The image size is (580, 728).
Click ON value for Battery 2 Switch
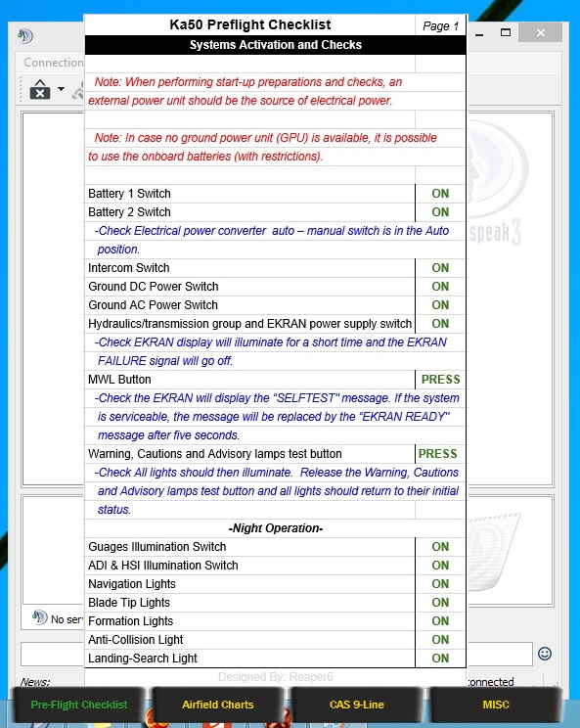tap(440, 212)
